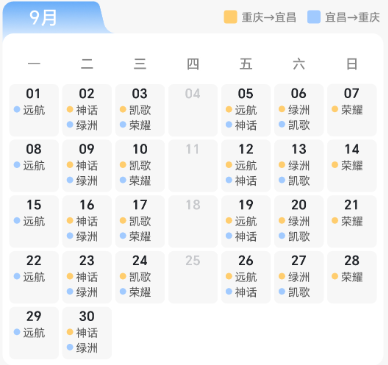This screenshot has width=388, height=365.
Task: Select date 26 in the calendar
Action: [x=246, y=277]
